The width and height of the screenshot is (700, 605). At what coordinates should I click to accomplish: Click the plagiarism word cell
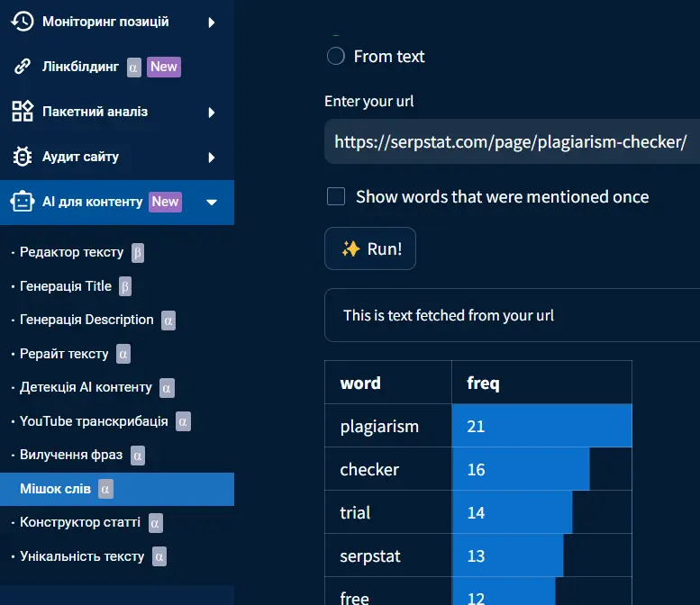point(388,426)
